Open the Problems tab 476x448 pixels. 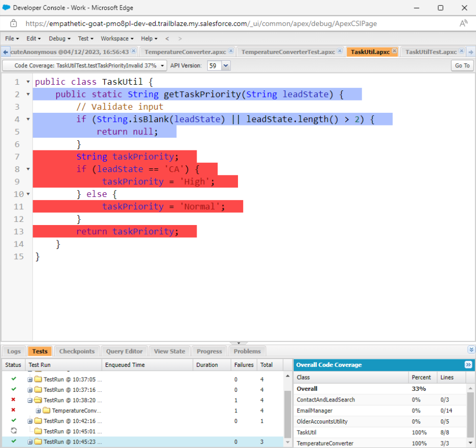click(247, 351)
